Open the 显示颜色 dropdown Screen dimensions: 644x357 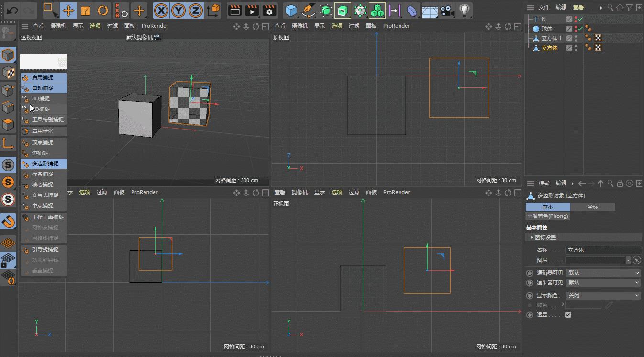pos(603,295)
